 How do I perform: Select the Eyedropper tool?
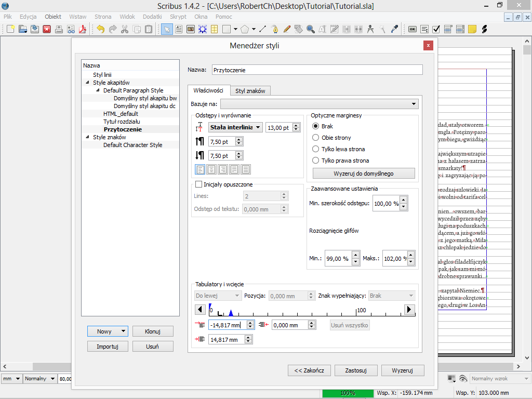394,29
